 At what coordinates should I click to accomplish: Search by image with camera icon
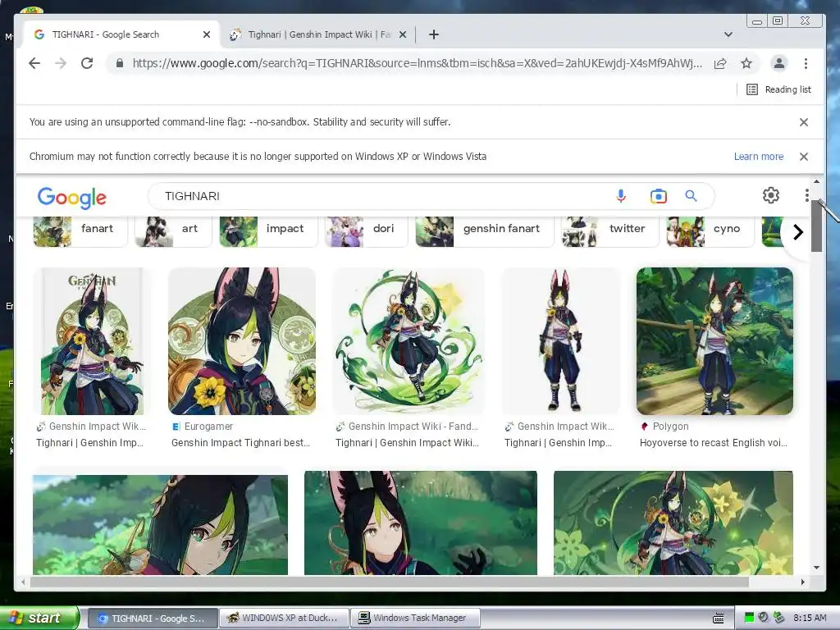click(659, 196)
